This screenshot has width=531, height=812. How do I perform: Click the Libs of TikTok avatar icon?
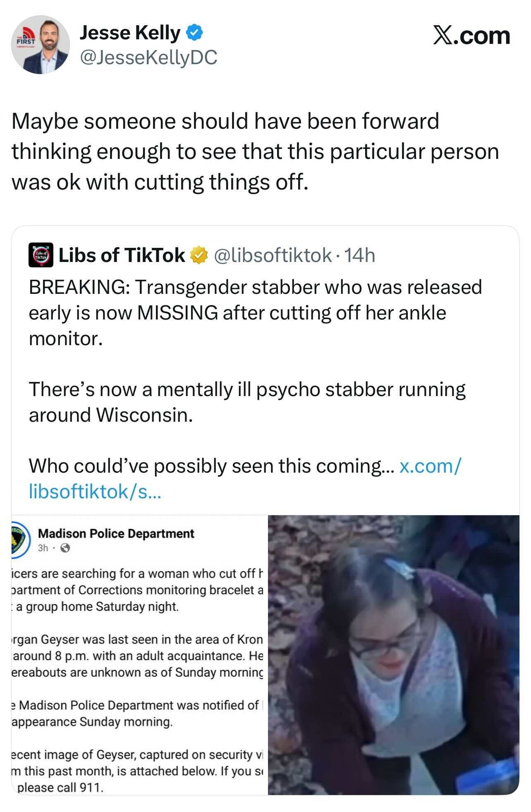(41, 255)
